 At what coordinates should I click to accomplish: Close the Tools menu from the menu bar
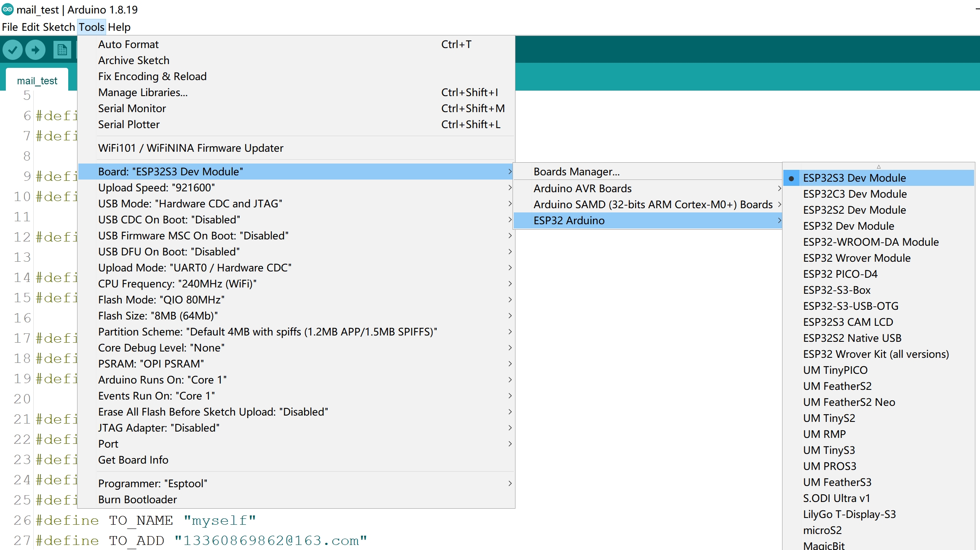91,27
